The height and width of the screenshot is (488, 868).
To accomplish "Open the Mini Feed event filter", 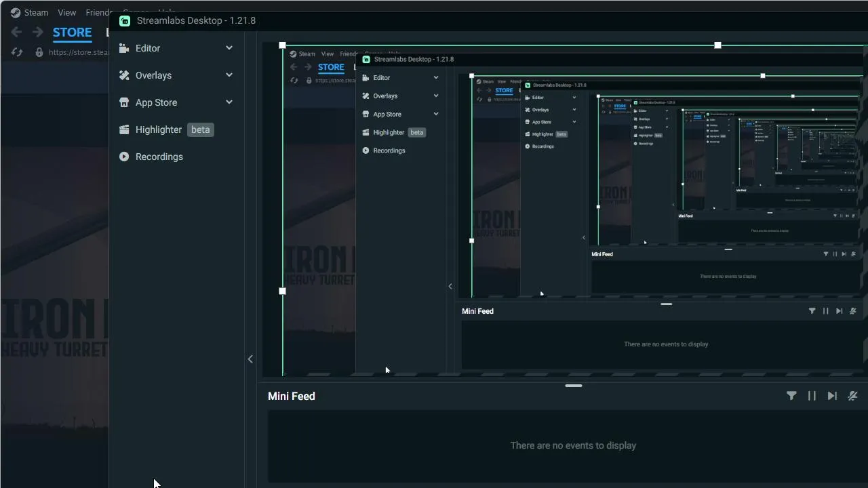I will coord(791,396).
